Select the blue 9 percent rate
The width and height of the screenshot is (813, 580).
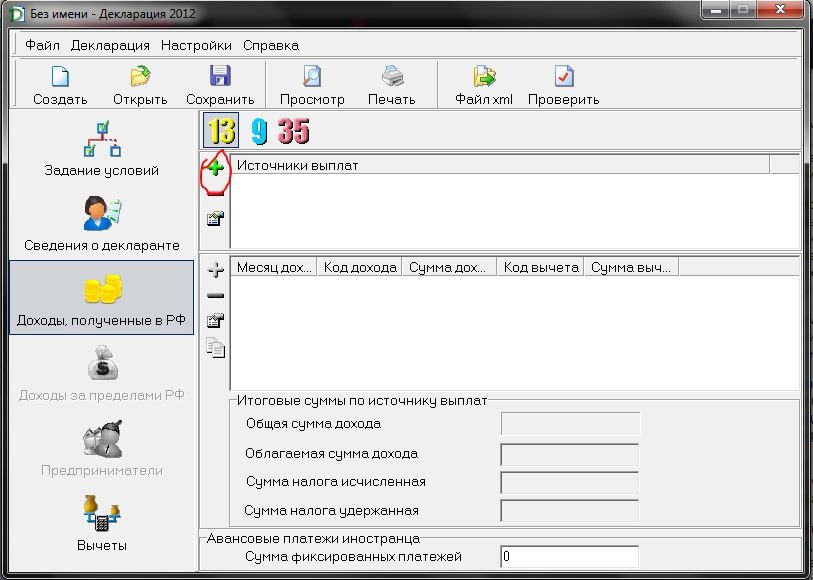pyautogui.click(x=259, y=131)
